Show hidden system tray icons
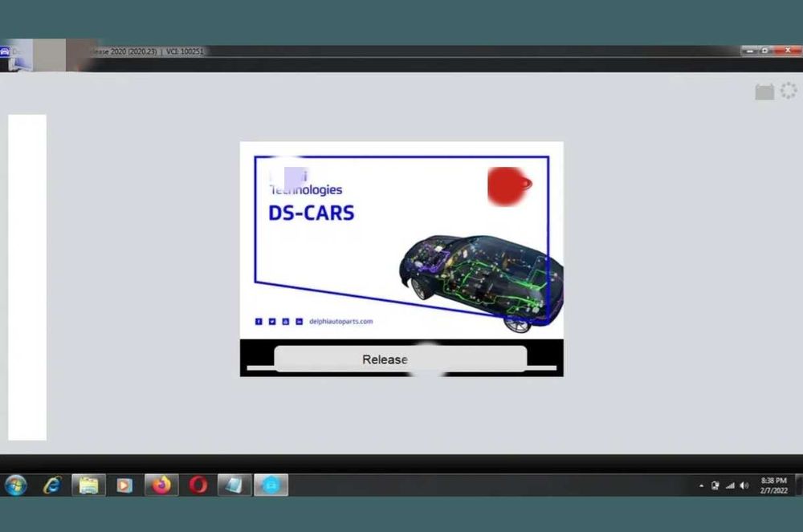Screen dimensions: 803x532 coord(702,486)
